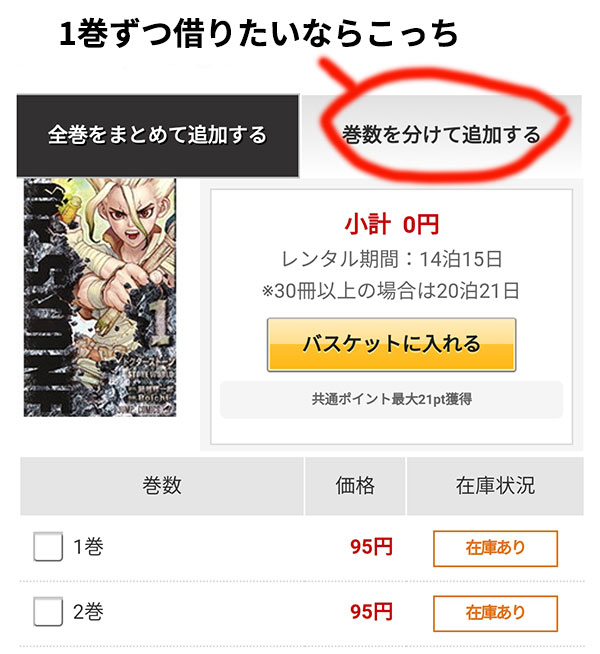Click the 巻数 column header
The height and width of the screenshot is (654, 600).
click(x=162, y=486)
